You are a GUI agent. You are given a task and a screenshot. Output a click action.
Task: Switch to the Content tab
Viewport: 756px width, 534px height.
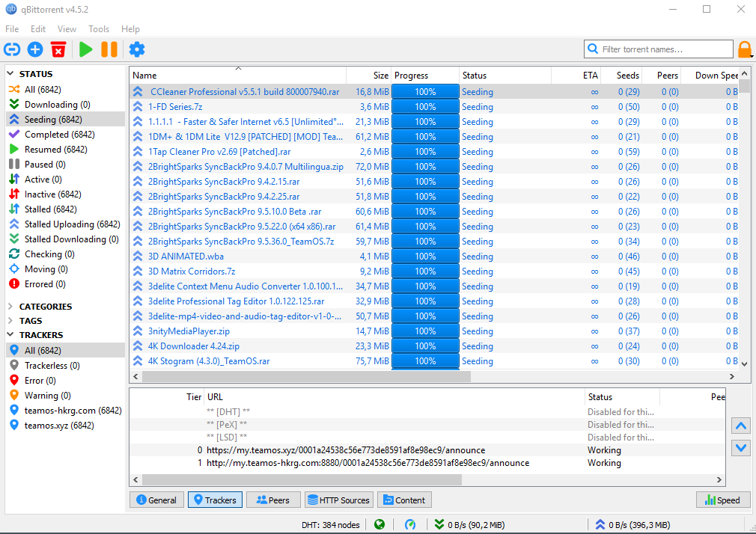(x=404, y=500)
